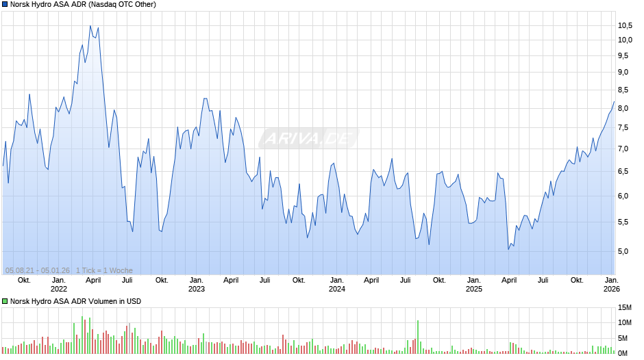Screen dimensions: 644x360
Task: Click the 6,0 price axis label
Action: [x=623, y=196]
